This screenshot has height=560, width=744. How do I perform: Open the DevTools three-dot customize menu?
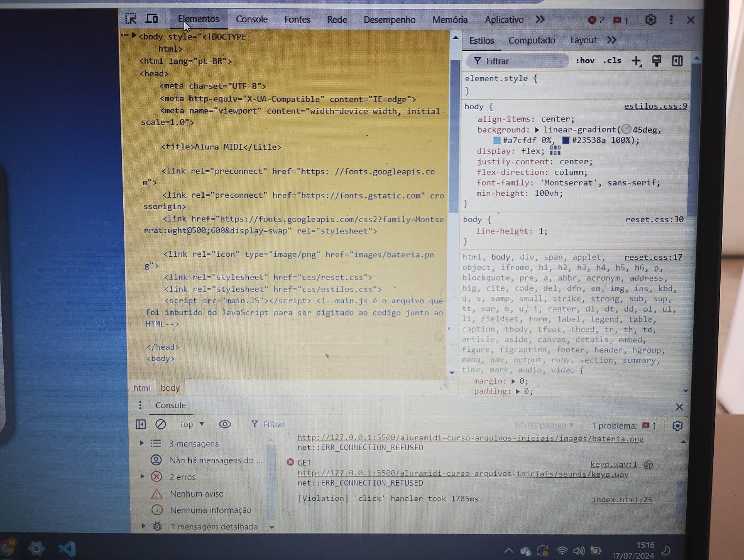671,20
